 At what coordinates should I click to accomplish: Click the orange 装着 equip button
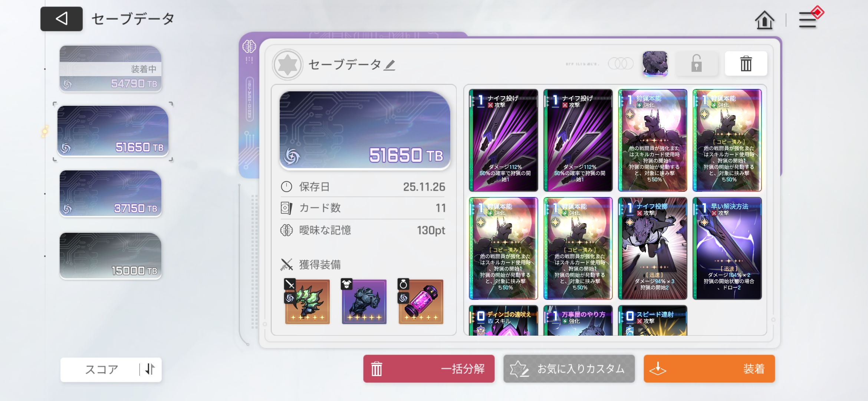709,369
